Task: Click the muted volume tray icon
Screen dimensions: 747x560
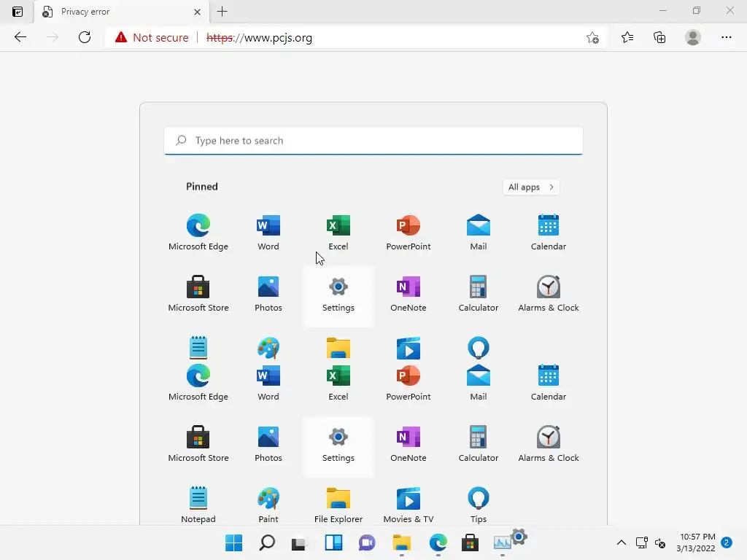Action: point(660,542)
